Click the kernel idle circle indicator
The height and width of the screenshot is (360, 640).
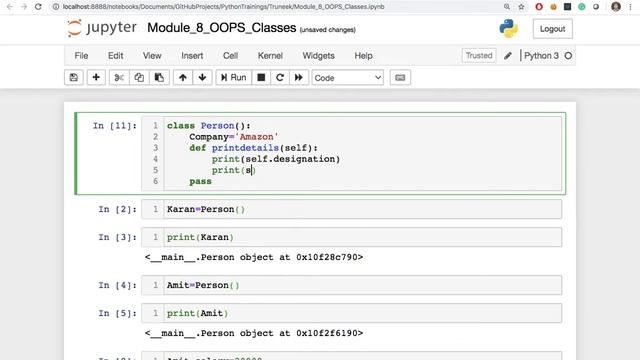click(x=568, y=56)
